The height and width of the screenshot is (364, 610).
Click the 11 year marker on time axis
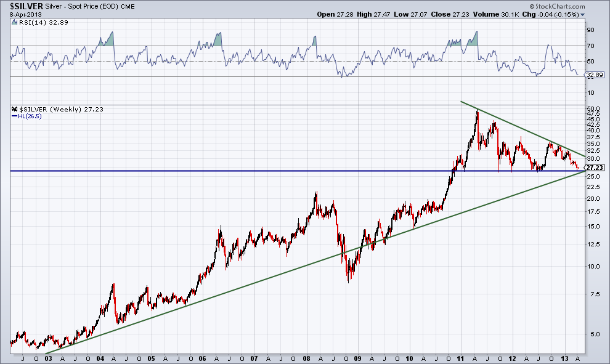tap(462, 358)
